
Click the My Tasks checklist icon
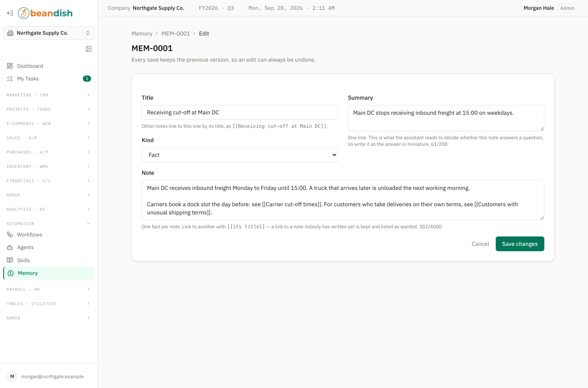[10, 79]
